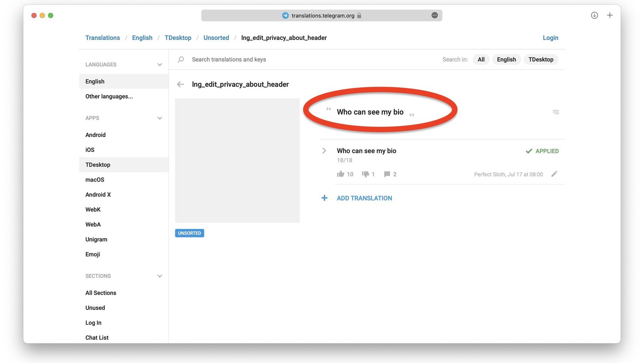This screenshot has width=644, height=363.
Task: Collapse the SECTIONS chevron
Action: 160,276
